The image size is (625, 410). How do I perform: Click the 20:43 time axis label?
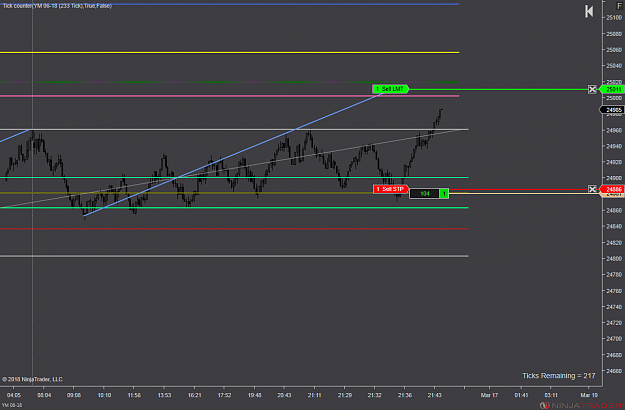click(x=284, y=395)
